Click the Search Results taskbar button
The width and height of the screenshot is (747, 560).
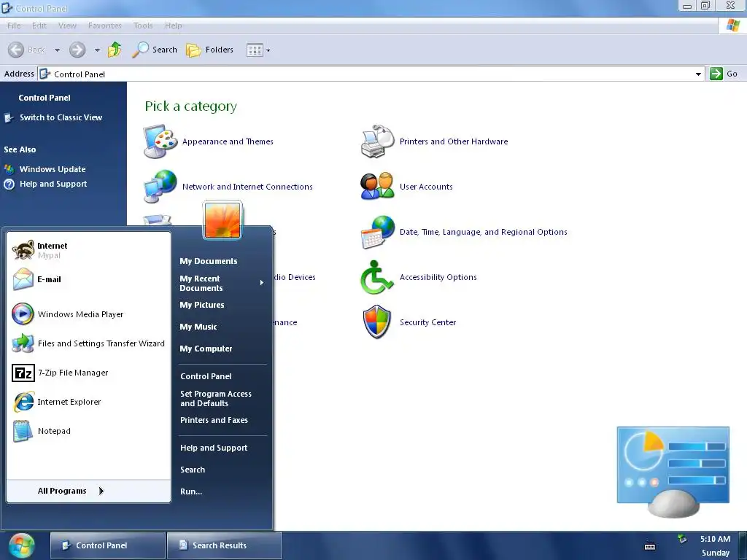coord(225,545)
